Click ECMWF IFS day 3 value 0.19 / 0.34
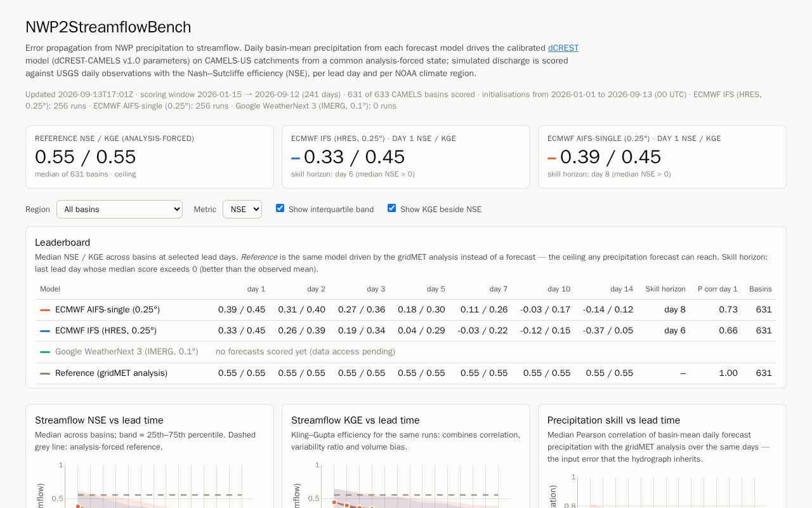812x508 pixels. coord(362,331)
